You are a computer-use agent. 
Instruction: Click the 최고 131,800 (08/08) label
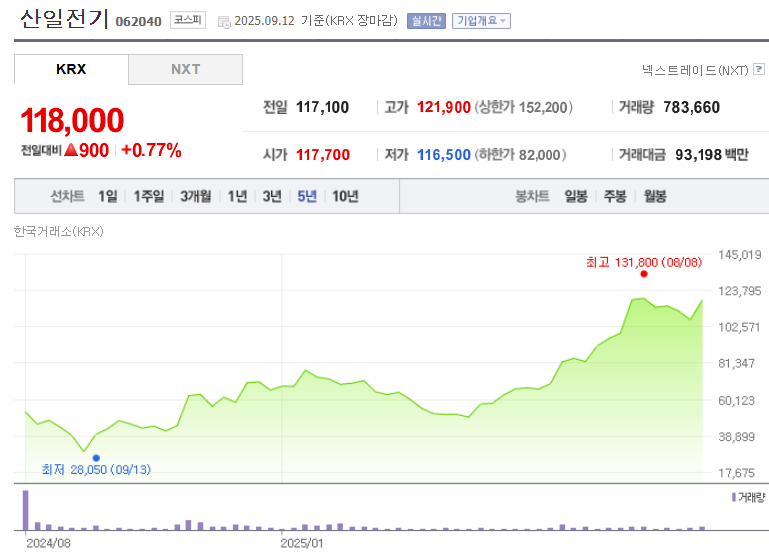(x=644, y=262)
